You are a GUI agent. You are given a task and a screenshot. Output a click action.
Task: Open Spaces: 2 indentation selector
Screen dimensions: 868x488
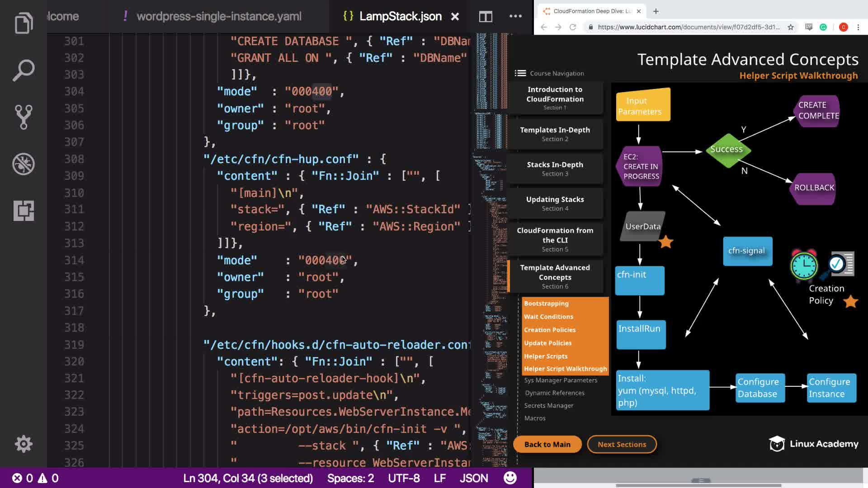(x=350, y=478)
